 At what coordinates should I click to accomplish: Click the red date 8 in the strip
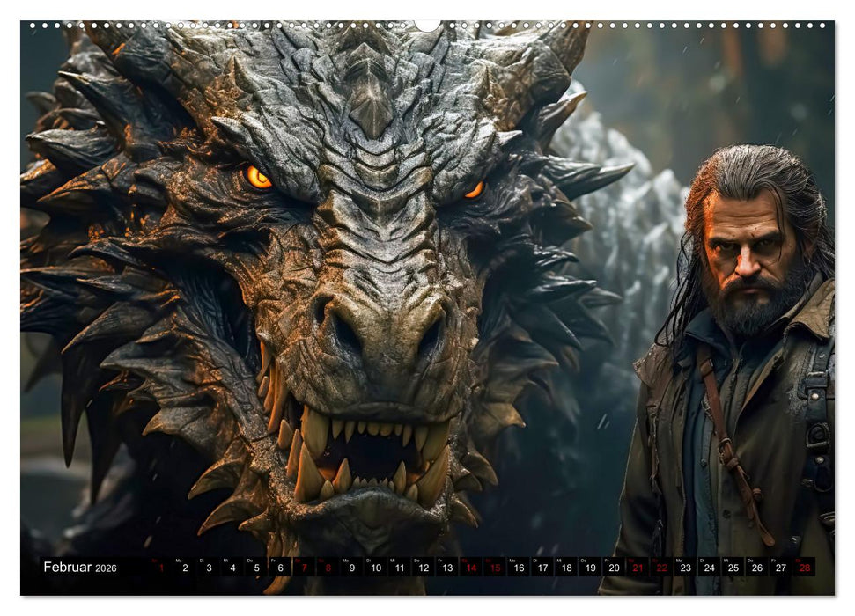pyautogui.click(x=327, y=570)
